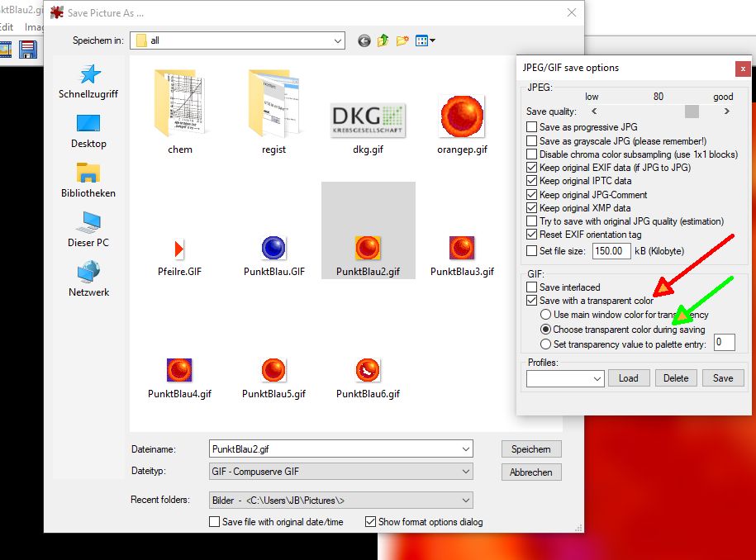
Task: Go back to last visited folder
Action: pos(364,41)
